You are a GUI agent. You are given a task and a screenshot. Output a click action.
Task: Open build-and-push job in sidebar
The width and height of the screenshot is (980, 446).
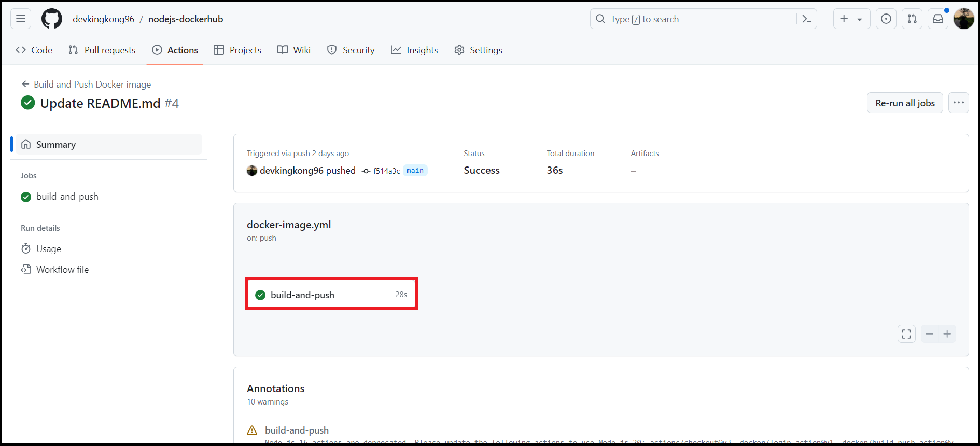pyautogui.click(x=67, y=197)
